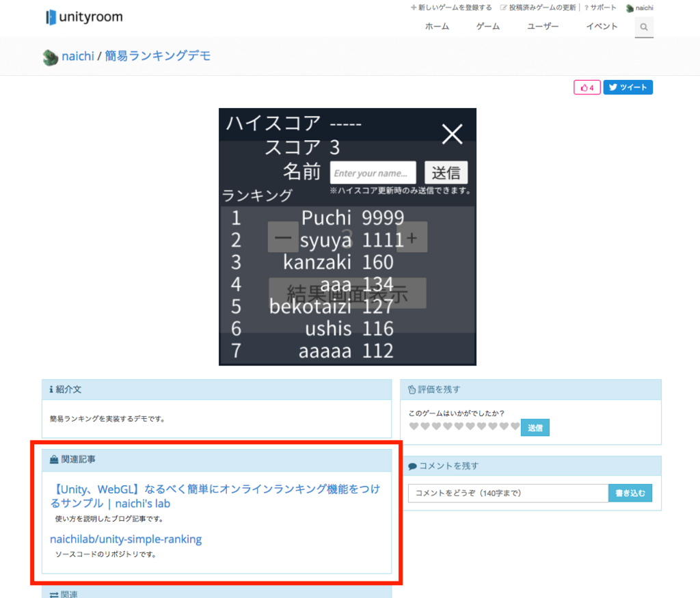Click the unityroom logo

pyautogui.click(x=84, y=17)
